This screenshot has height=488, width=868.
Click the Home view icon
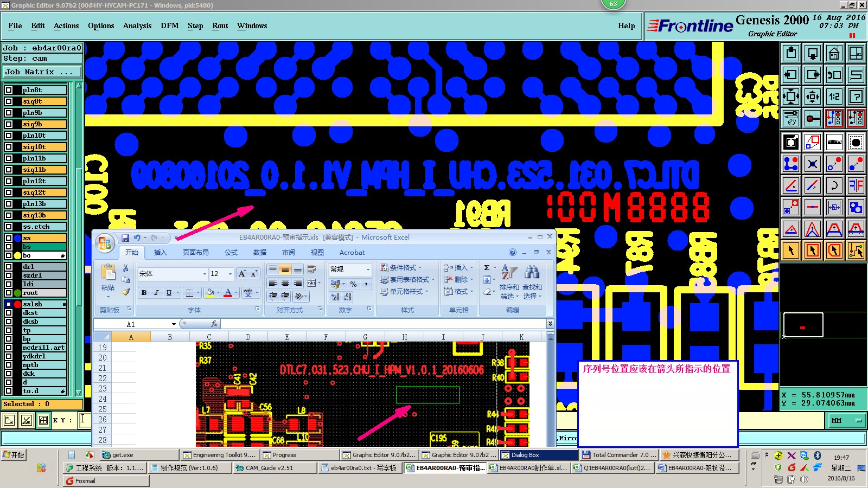point(834,53)
